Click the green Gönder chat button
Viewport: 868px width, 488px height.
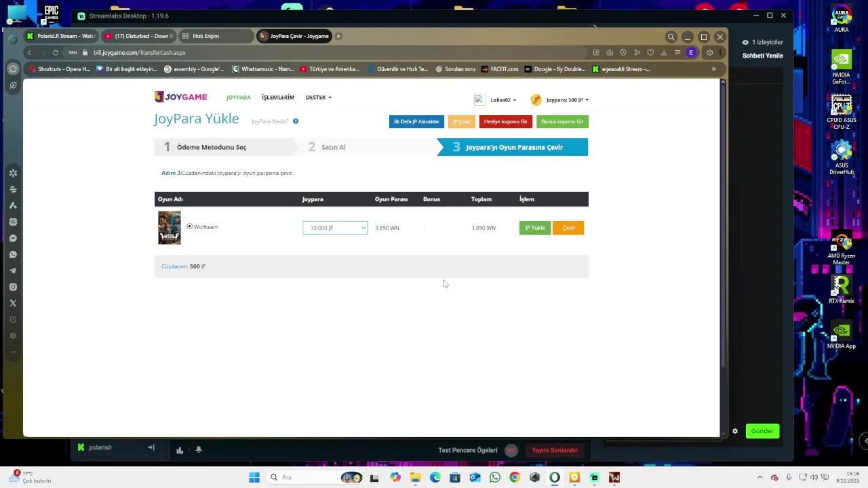point(762,431)
